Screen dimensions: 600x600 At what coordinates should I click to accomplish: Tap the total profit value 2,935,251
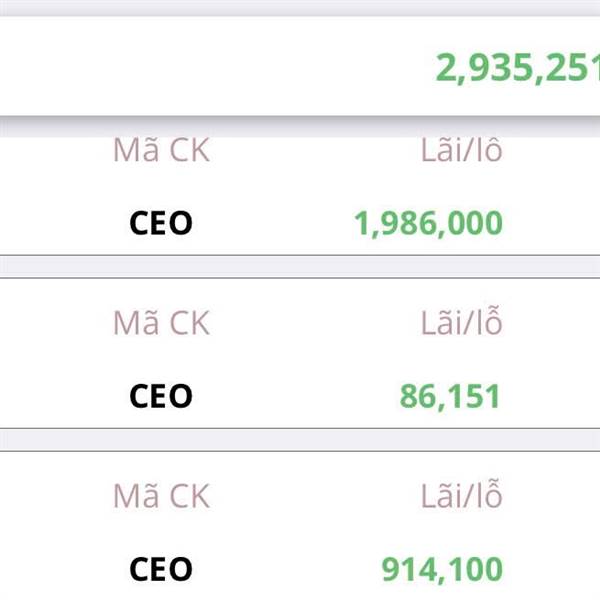(516, 67)
